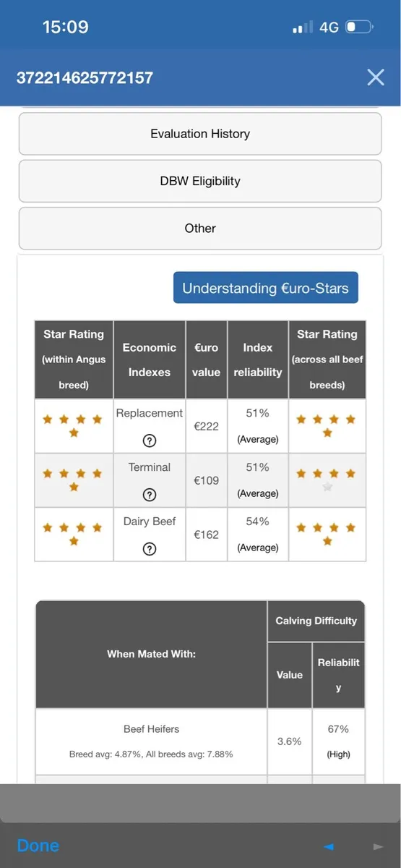Tap the Replacement within-Angus star rating
This screenshot has height=868, width=401.
(73, 426)
